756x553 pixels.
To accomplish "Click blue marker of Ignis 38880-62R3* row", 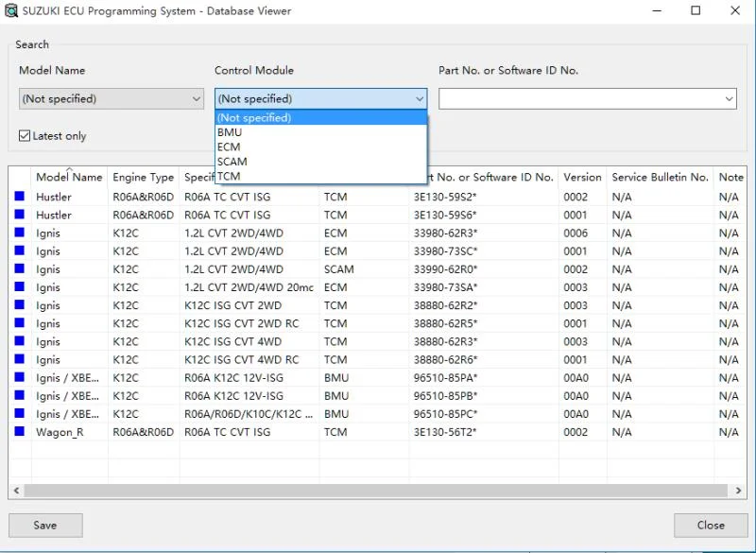I will (19, 340).
